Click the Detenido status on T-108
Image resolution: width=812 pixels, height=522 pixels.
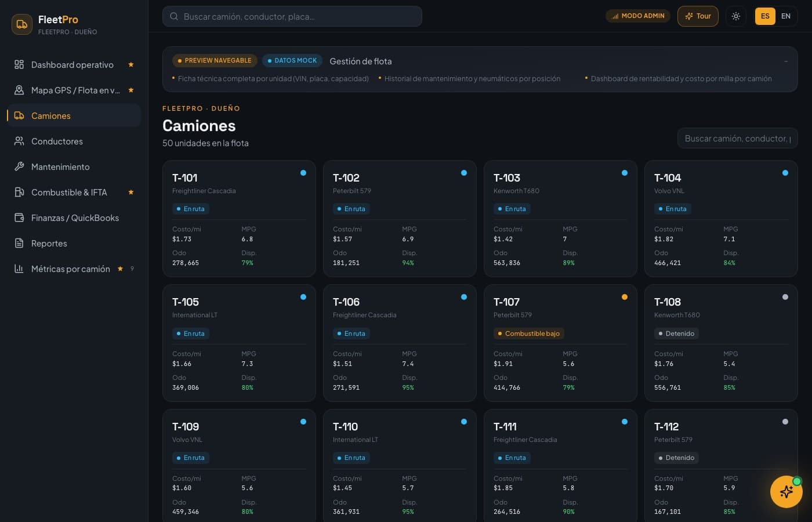point(676,333)
